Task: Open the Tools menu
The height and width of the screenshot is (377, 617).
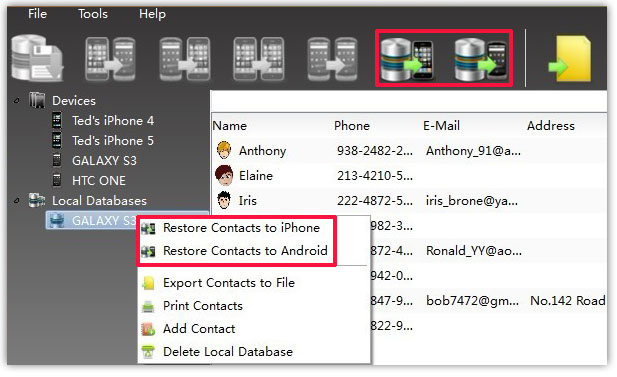Action: [x=93, y=14]
